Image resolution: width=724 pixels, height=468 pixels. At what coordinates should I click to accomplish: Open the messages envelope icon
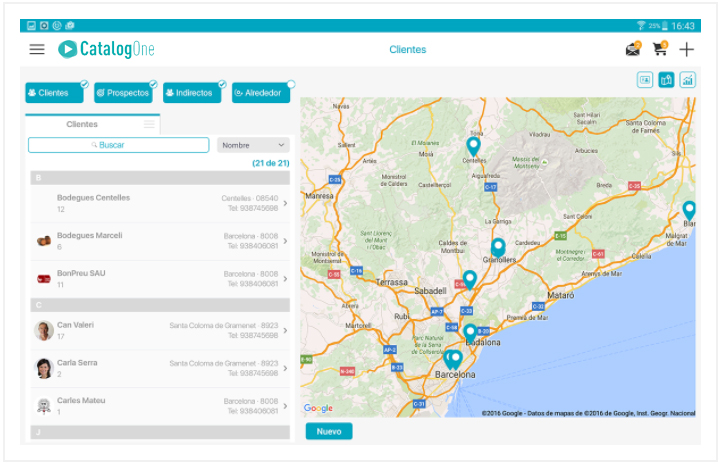633,48
